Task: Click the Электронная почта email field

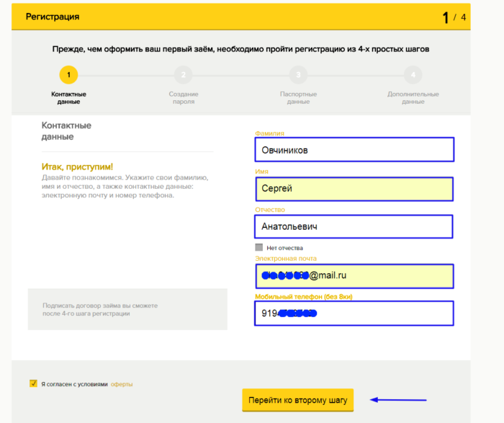Action: pyautogui.click(x=354, y=275)
